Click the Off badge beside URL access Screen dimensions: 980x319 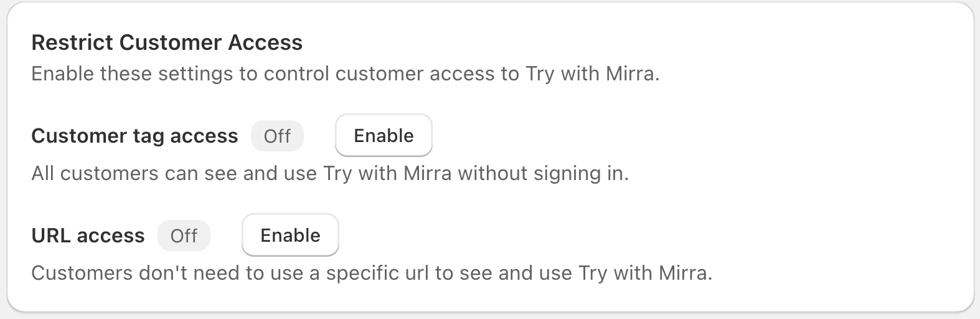[x=184, y=236]
